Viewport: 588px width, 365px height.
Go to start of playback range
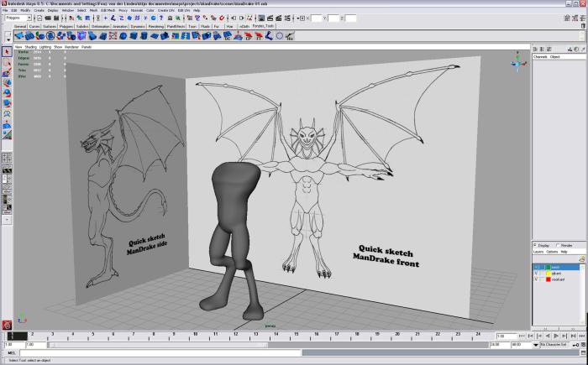pos(522,336)
